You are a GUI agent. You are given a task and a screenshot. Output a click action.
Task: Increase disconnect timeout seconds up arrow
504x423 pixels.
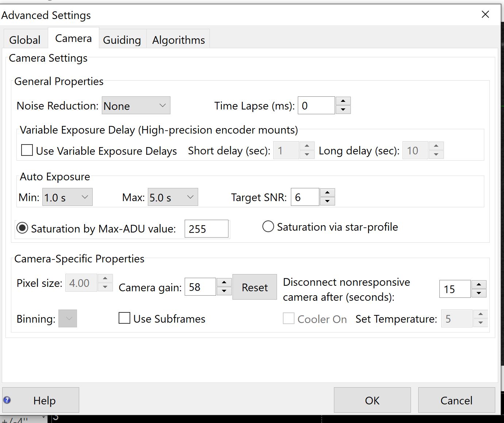pyautogui.click(x=479, y=285)
